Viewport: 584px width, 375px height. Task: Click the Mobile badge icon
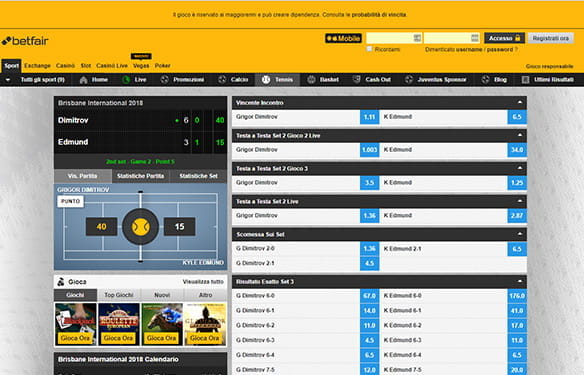(x=343, y=38)
